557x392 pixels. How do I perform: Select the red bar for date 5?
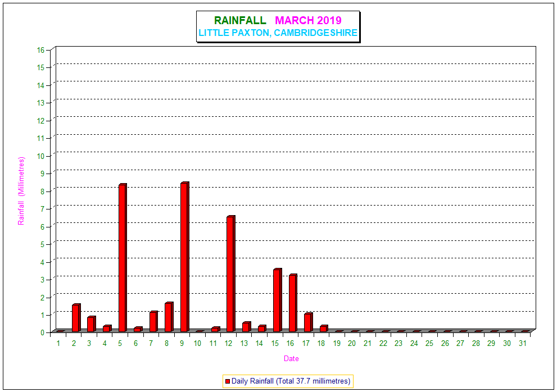[123, 258]
